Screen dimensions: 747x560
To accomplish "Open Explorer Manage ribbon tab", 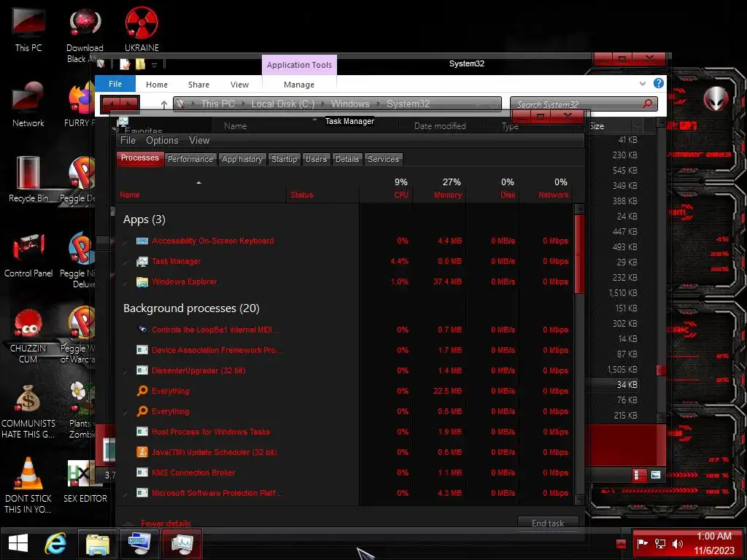I will (298, 85).
